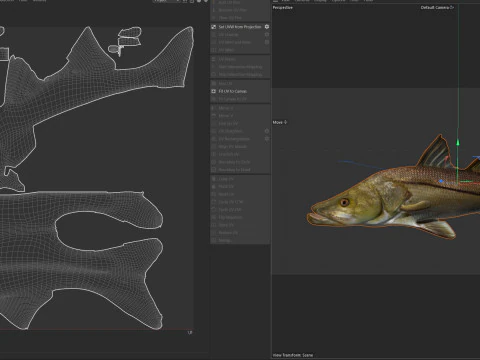Click the UV Peeler command

click(224, 59)
